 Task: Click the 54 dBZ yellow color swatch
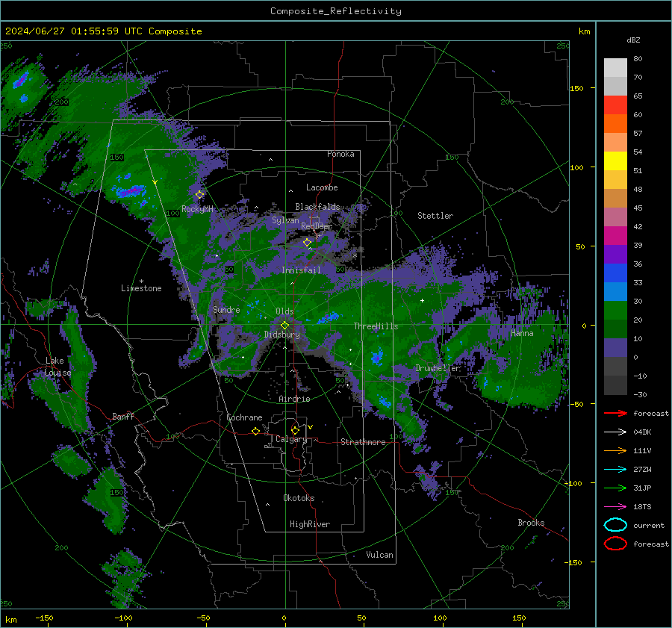coord(615,161)
